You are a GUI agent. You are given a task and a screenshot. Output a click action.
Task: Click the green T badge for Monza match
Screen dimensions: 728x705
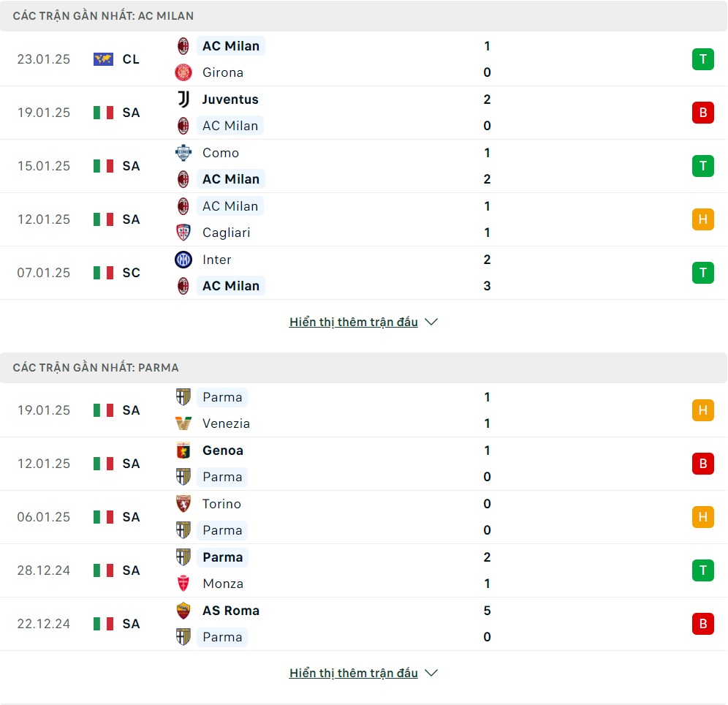(703, 570)
